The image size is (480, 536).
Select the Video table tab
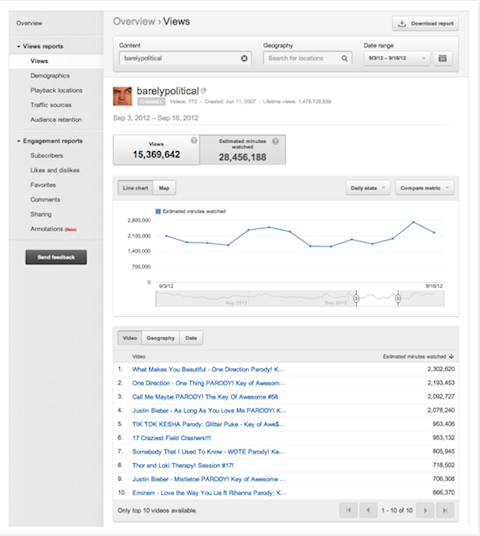[130, 338]
